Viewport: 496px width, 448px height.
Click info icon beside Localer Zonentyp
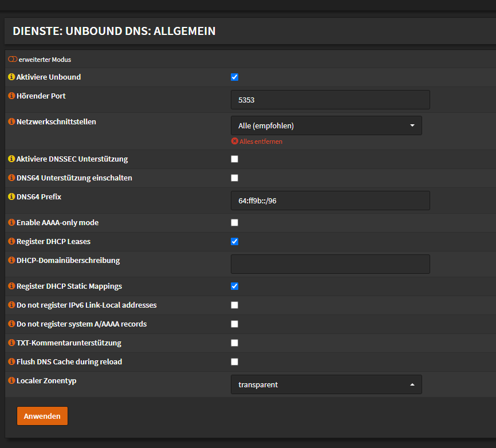pos(11,380)
